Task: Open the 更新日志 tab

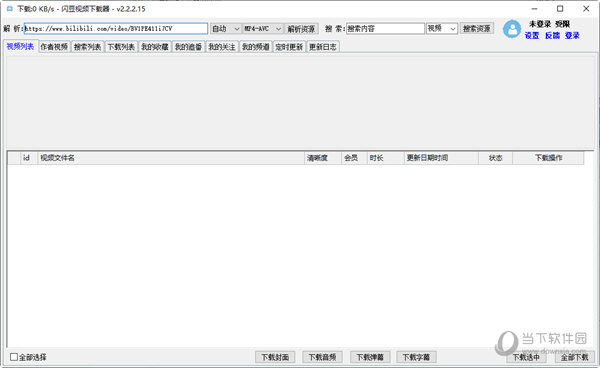Action: click(323, 47)
